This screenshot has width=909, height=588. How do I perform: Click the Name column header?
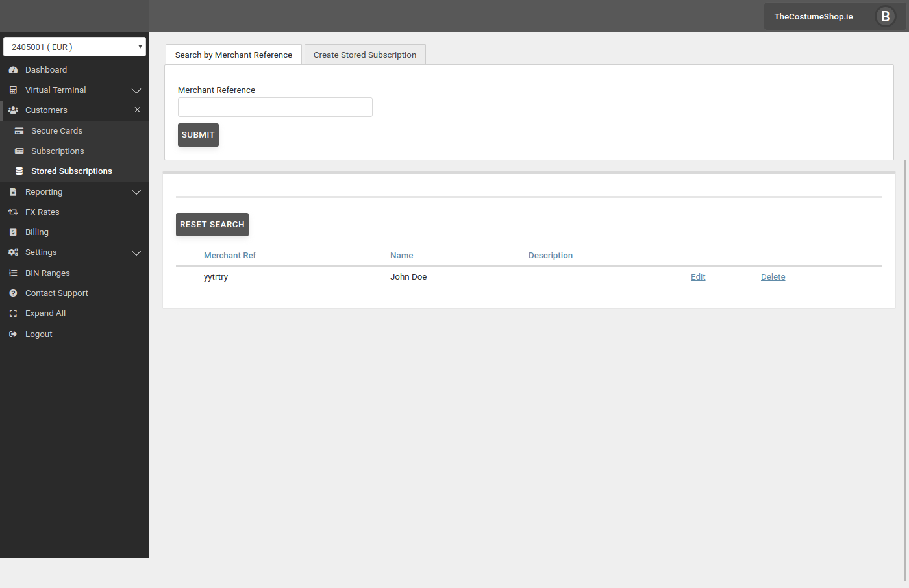click(x=402, y=256)
